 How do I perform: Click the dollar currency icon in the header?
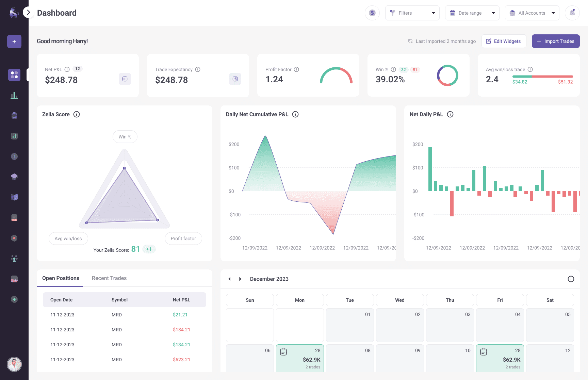click(x=372, y=13)
